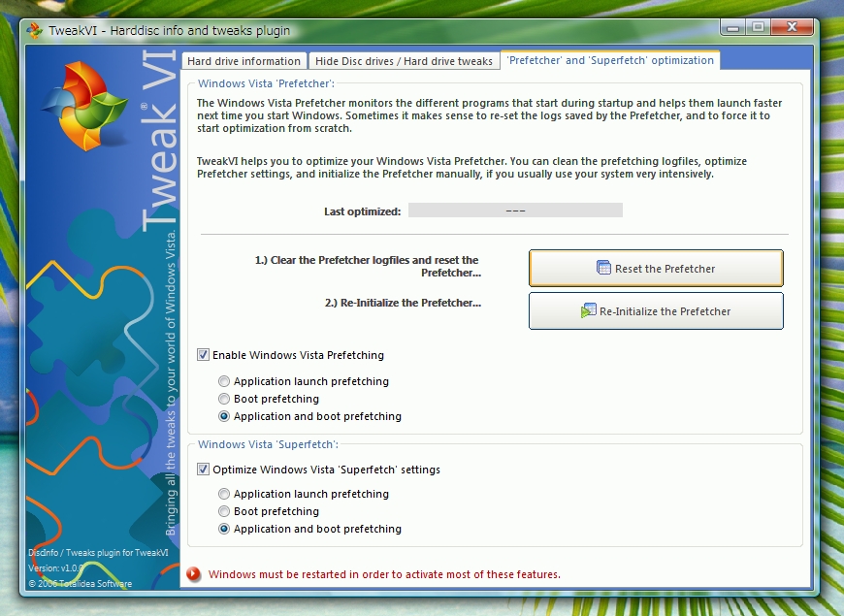Close the TweakVI window

point(792,27)
